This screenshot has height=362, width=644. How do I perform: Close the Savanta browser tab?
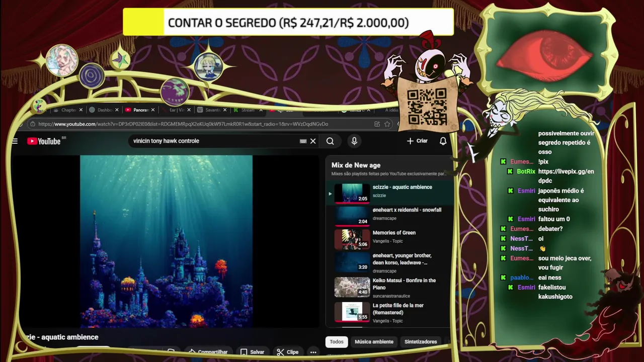(x=224, y=110)
